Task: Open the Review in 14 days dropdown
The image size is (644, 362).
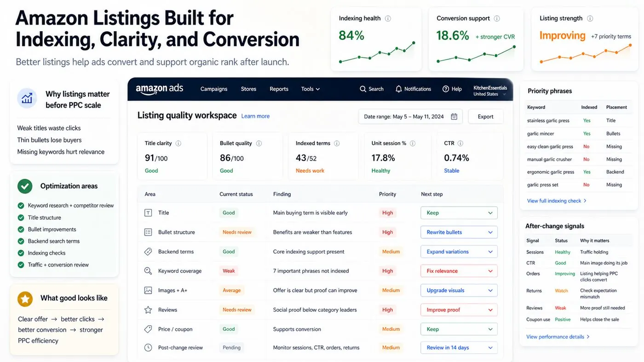Action: (459, 348)
